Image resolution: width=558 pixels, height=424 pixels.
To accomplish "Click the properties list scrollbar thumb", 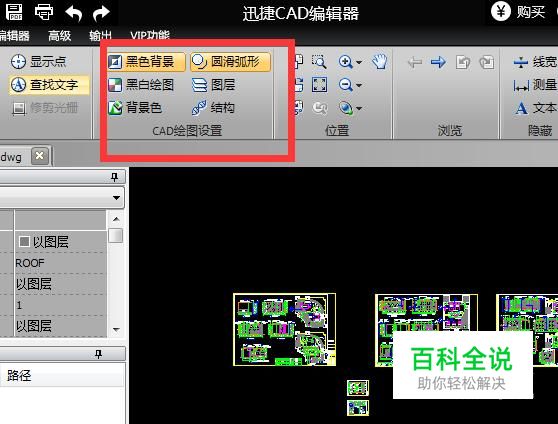I will pyautogui.click(x=116, y=236).
